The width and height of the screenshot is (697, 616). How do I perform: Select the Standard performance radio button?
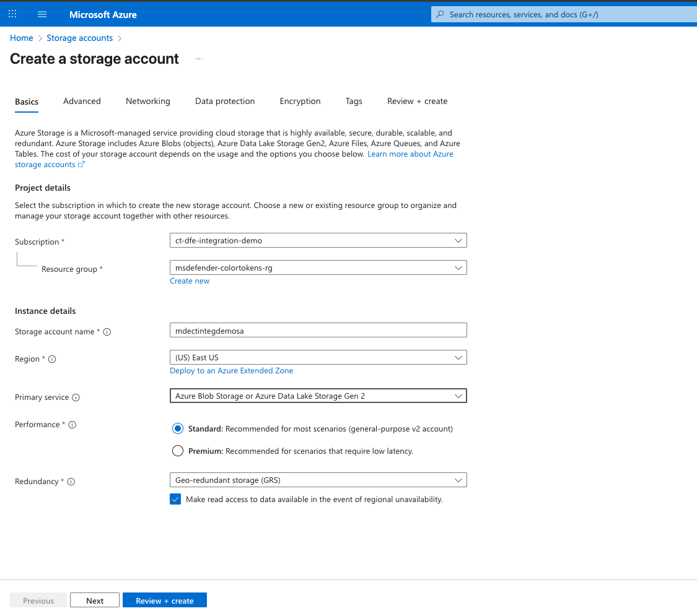[178, 428]
